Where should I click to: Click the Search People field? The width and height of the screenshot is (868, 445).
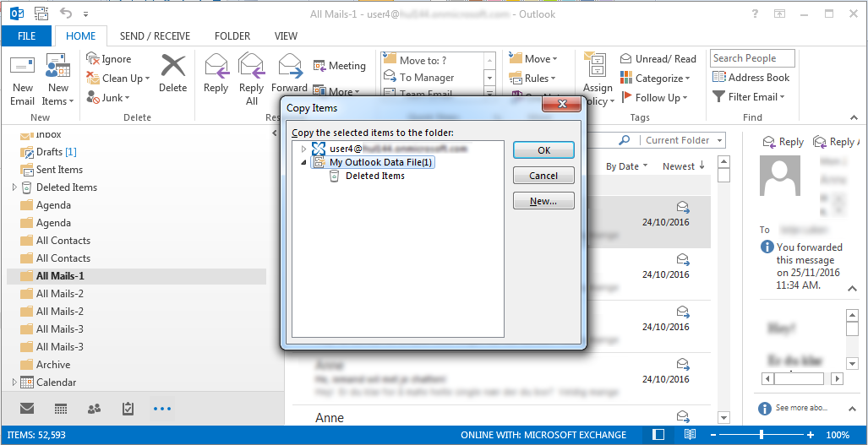coord(752,58)
